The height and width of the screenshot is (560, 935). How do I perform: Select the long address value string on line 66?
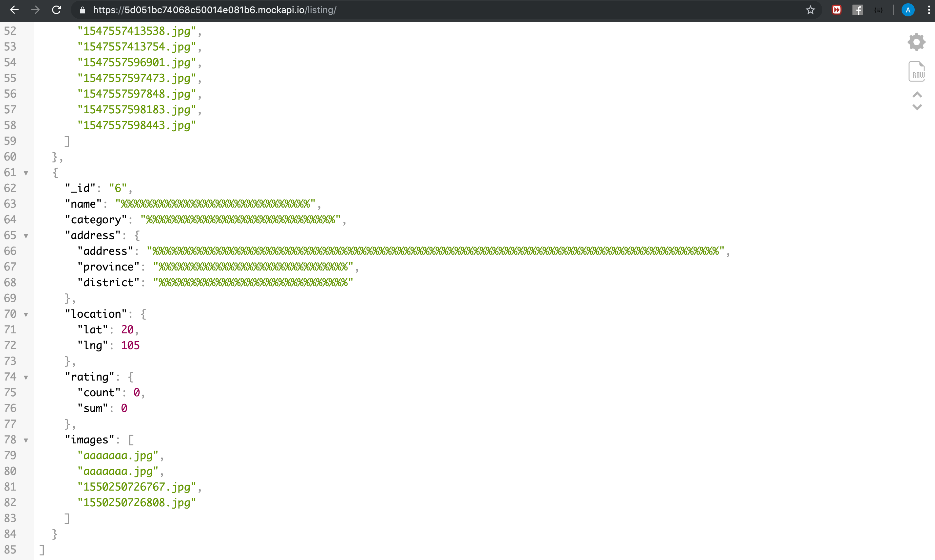coord(436,251)
